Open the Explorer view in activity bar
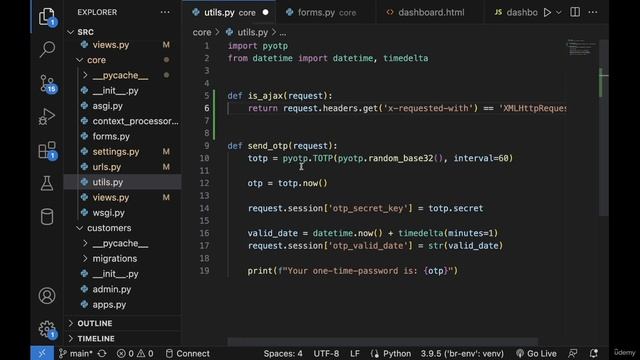640x360 pixels. 47,17
